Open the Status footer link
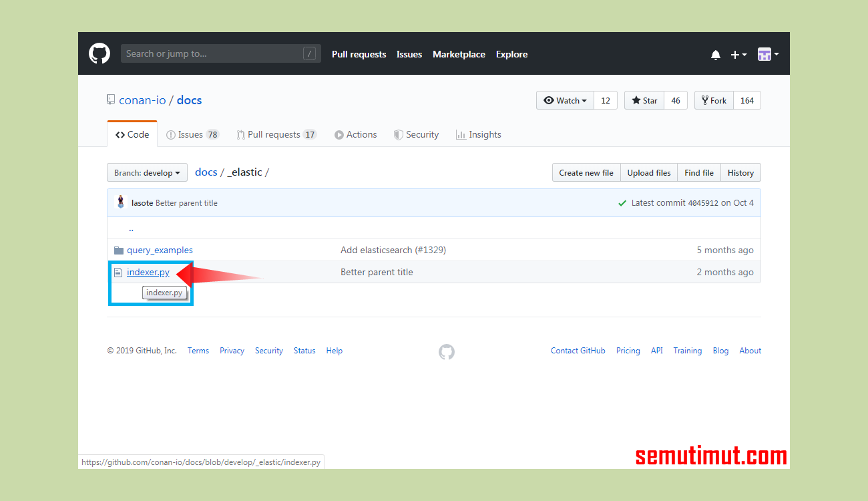This screenshot has height=501, width=868. (x=304, y=351)
